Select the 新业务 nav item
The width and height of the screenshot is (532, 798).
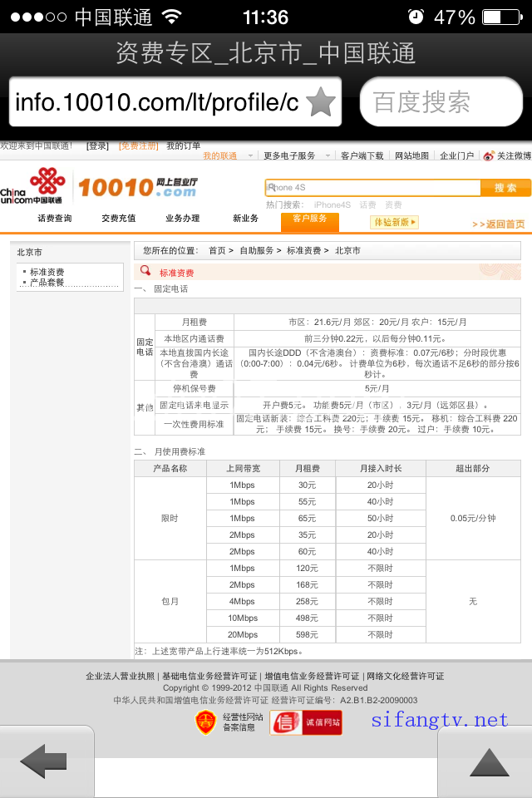tap(245, 219)
